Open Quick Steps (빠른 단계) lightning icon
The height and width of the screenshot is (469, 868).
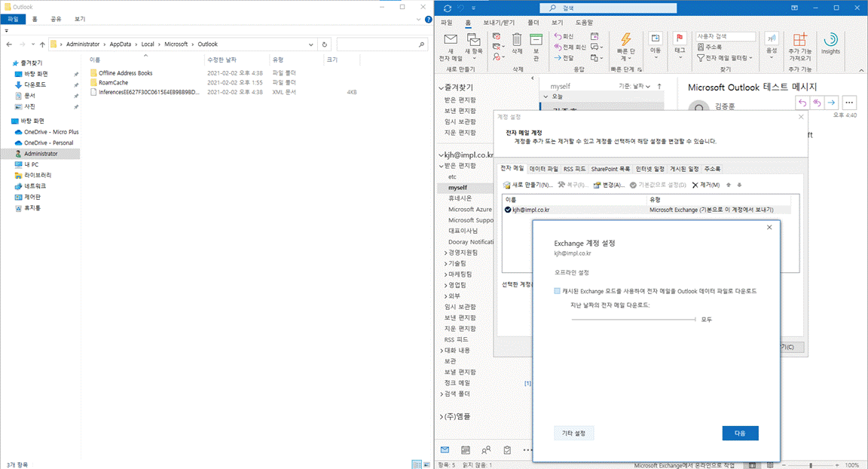626,47
